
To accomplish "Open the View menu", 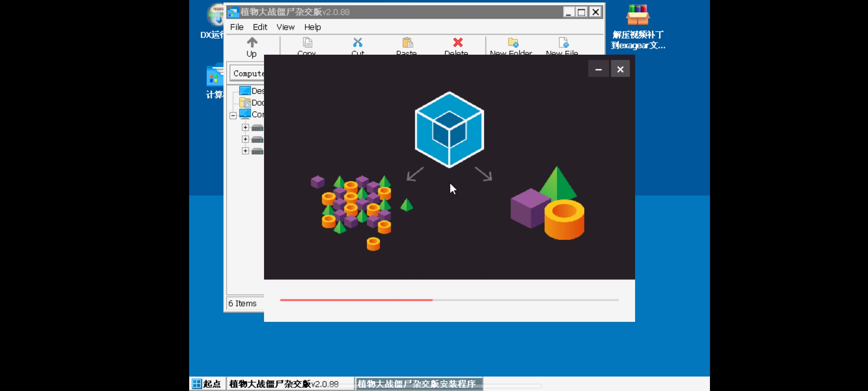I will pos(286,27).
